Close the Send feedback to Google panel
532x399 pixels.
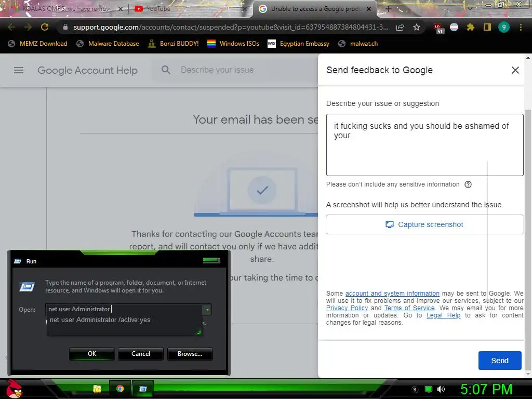tap(515, 70)
